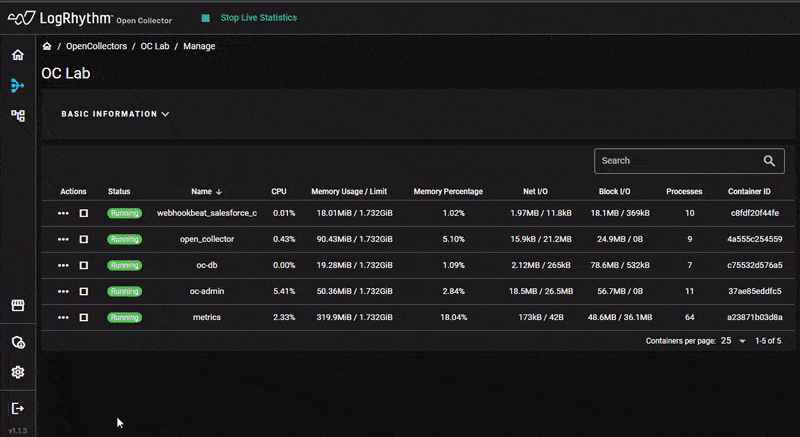Click Net I/O column header
The width and height of the screenshot is (800, 437).
(535, 192)
